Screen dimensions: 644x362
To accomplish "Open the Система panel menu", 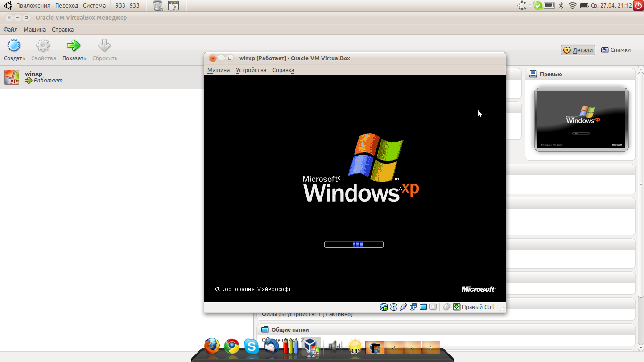I will click(x=94, y=6).
